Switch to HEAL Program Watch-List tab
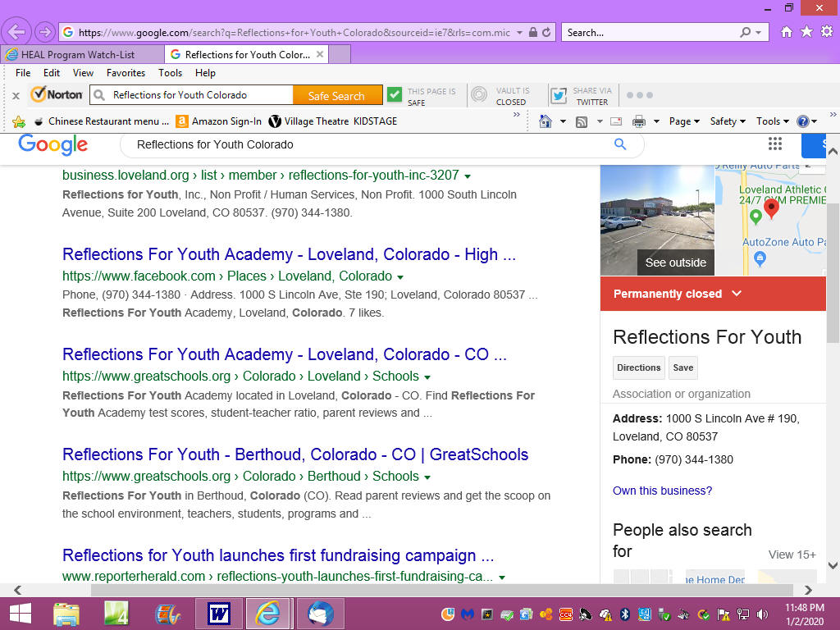The image size is (840, 630). coord(83,55)
